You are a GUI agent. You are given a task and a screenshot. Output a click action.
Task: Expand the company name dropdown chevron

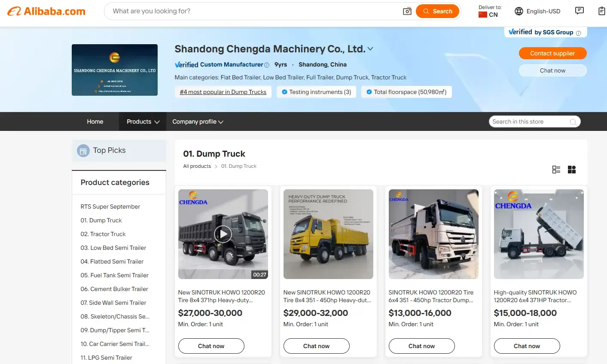click(370, 49)
